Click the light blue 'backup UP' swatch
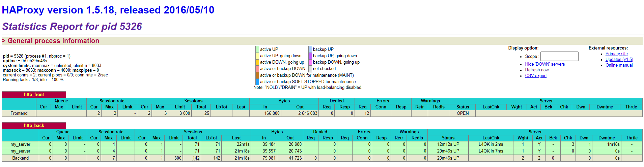Image resolution: width=644 pixels, height=167 pixels. click(x=310, y=49)
